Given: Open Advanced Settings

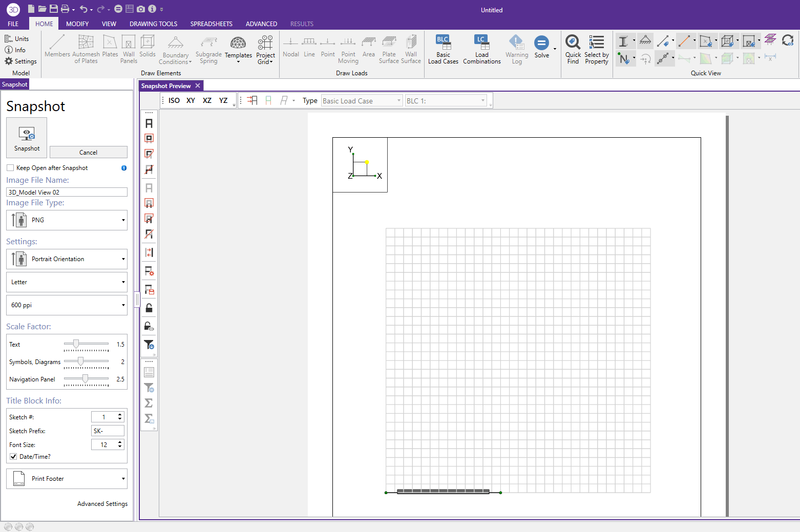Looking at the screenshot, I should point(102,503).
